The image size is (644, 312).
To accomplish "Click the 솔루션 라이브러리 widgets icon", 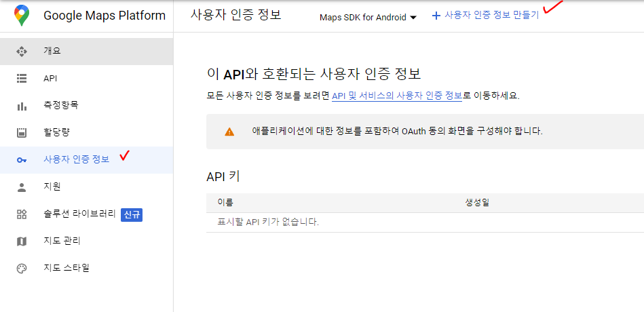I will tap(21, 214).
